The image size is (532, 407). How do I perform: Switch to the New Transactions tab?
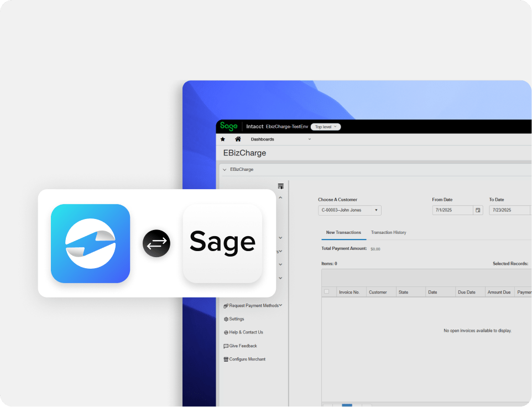343,232
